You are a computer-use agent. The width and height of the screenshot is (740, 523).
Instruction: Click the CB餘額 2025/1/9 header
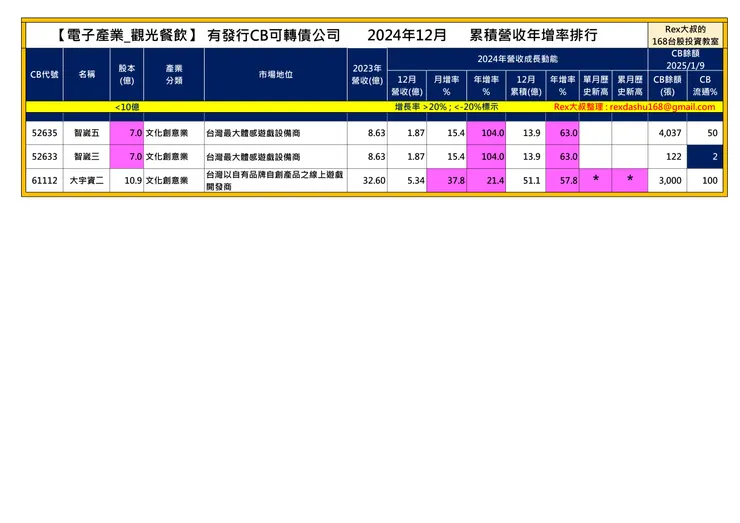(685, 59)
